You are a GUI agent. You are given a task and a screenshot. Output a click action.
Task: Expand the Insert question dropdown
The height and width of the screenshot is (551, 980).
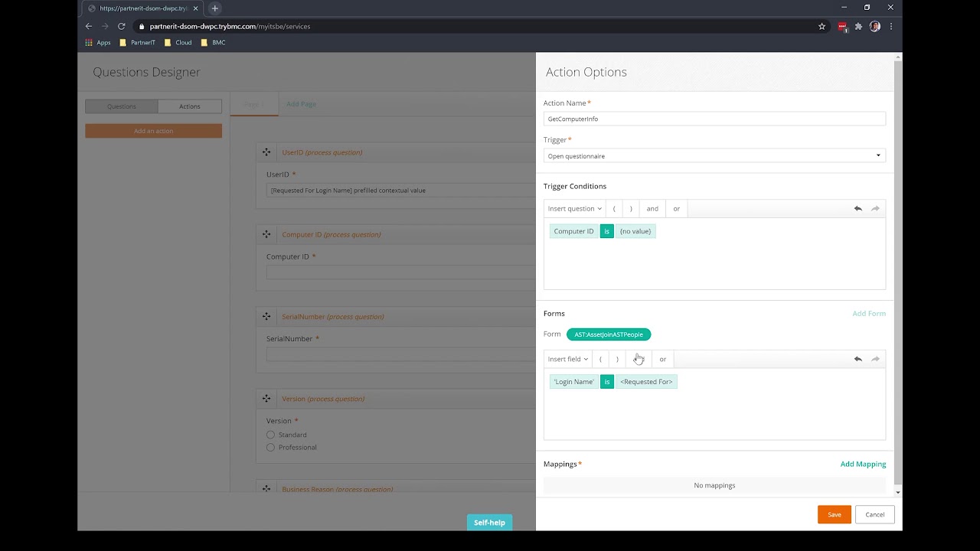point(574,209)
